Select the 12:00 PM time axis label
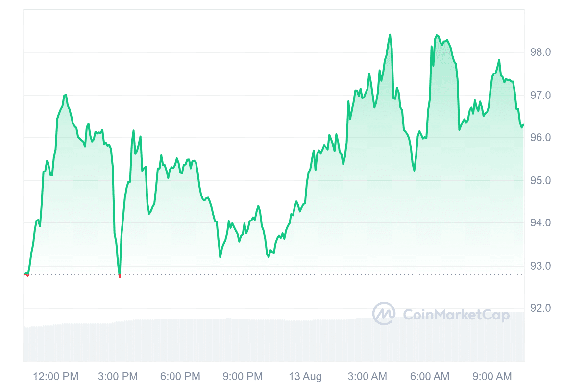Viewport: 588px width, 392px height. [x=55, y=377]
